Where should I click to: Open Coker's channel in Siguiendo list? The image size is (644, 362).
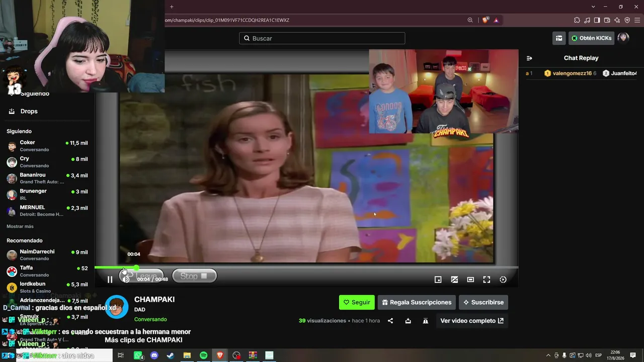47,146
